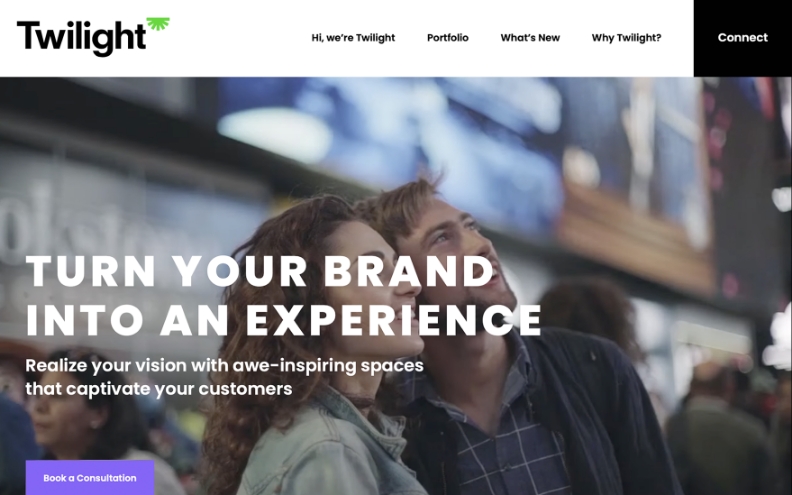Open the Portfolio page
Viewport: 792px width, 495px height.
(x=448, y=38)
